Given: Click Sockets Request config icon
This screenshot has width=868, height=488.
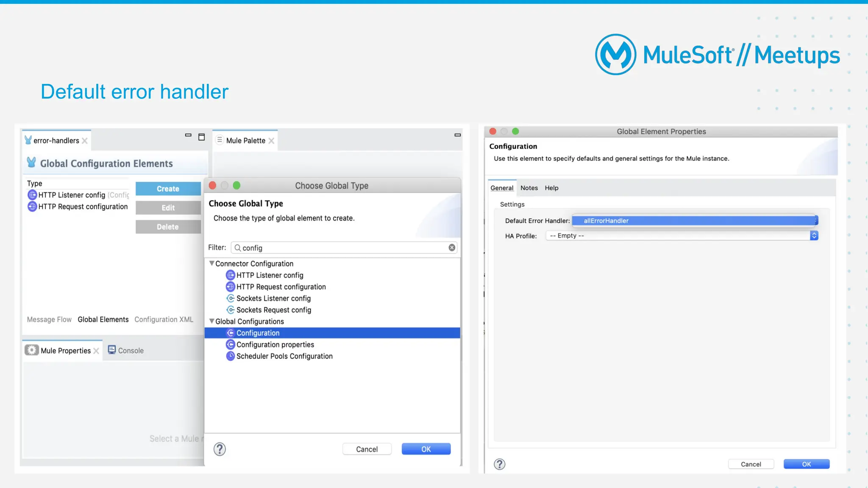Looking at the screenshot, I should coord(231,310).
